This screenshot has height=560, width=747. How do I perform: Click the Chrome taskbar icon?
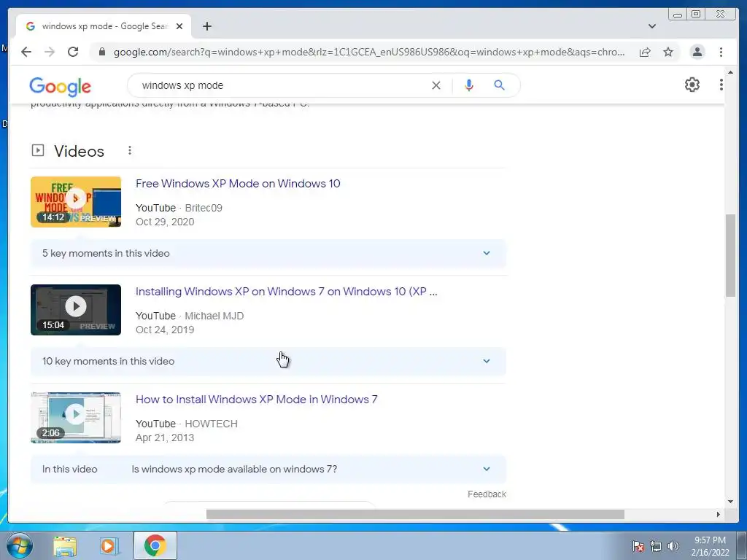pos(155,545)
